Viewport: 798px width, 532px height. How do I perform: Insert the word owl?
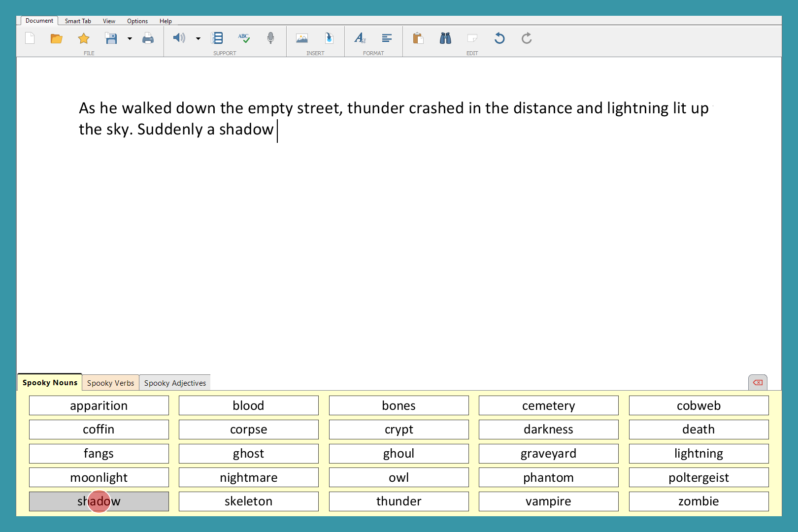[x=399, y=477]
